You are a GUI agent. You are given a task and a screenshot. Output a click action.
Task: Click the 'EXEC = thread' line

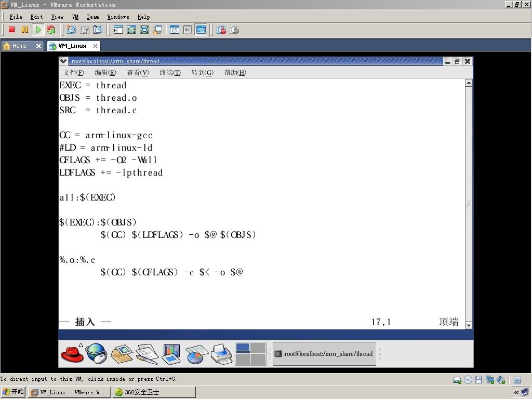(92, 85)
